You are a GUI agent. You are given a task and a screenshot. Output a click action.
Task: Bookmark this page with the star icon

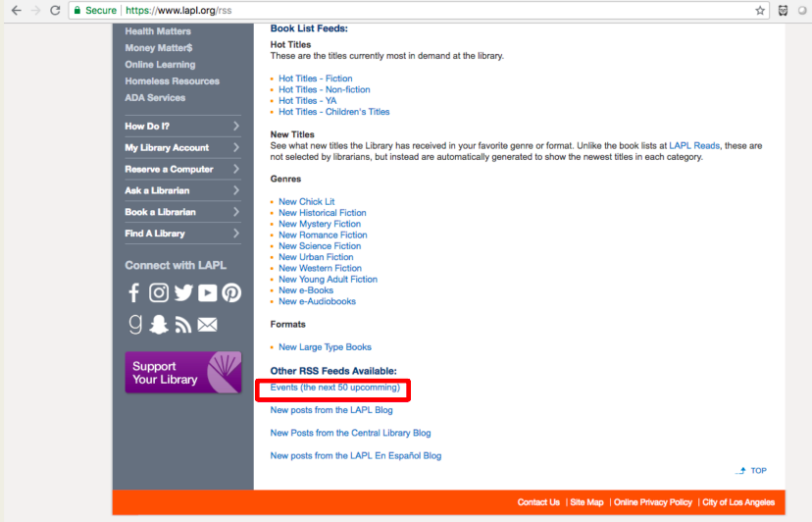[x=760, y=11]
